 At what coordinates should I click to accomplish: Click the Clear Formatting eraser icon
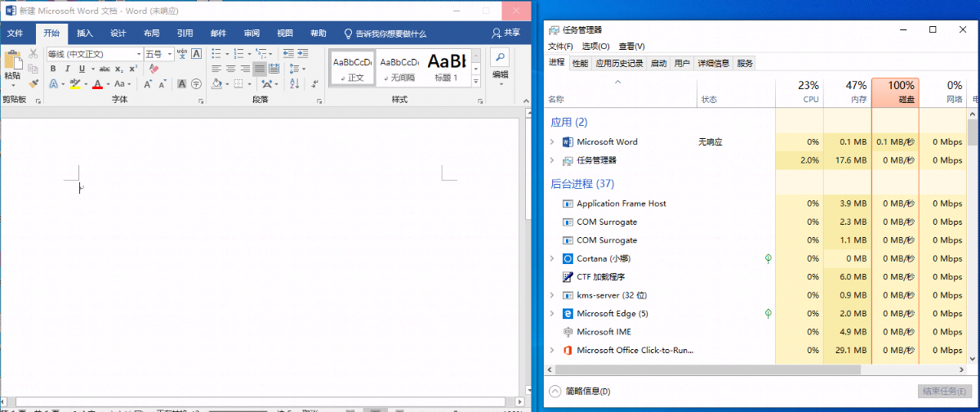coord(154,69)
